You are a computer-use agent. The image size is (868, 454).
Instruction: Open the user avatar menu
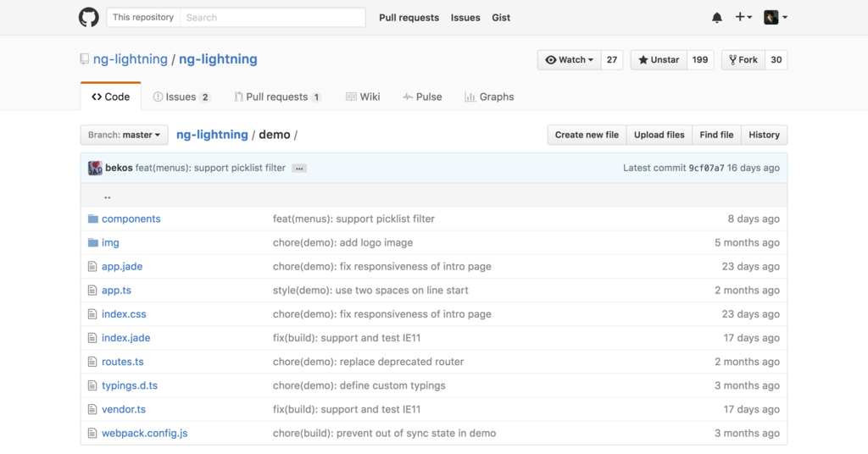(776, 17)
